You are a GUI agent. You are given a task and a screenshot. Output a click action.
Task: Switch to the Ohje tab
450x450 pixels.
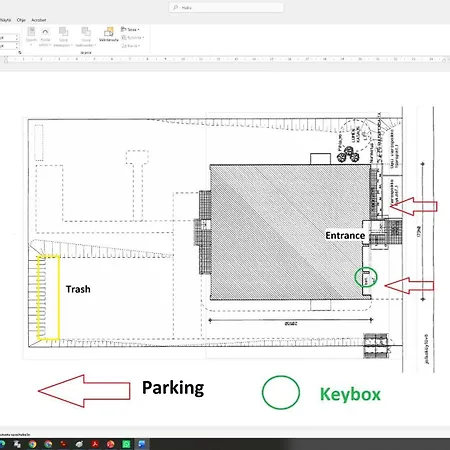point(21,20)
